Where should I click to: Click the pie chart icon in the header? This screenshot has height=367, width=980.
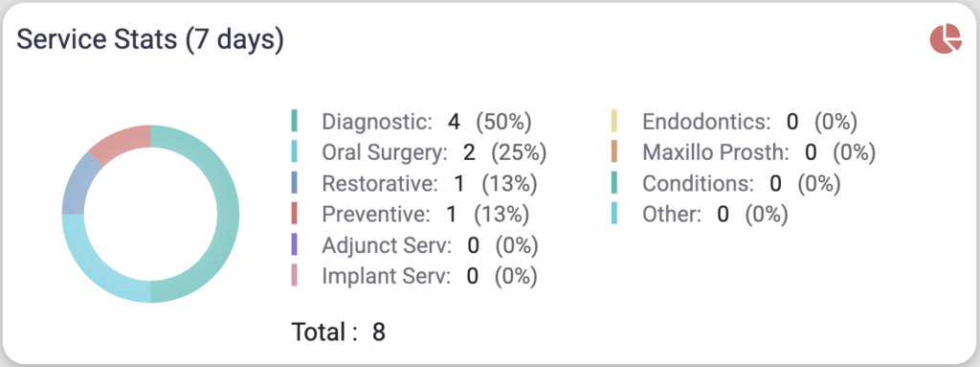pyautogui.click(x=946, y=39)
